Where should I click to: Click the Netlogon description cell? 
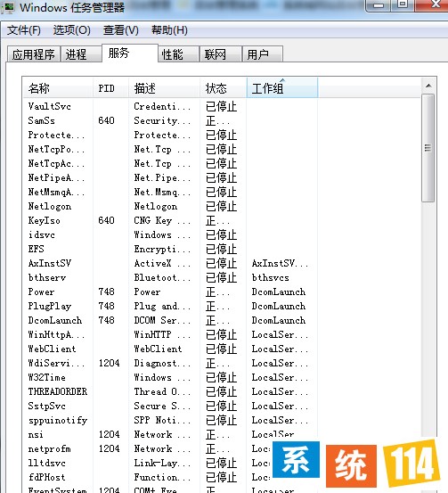156,206
